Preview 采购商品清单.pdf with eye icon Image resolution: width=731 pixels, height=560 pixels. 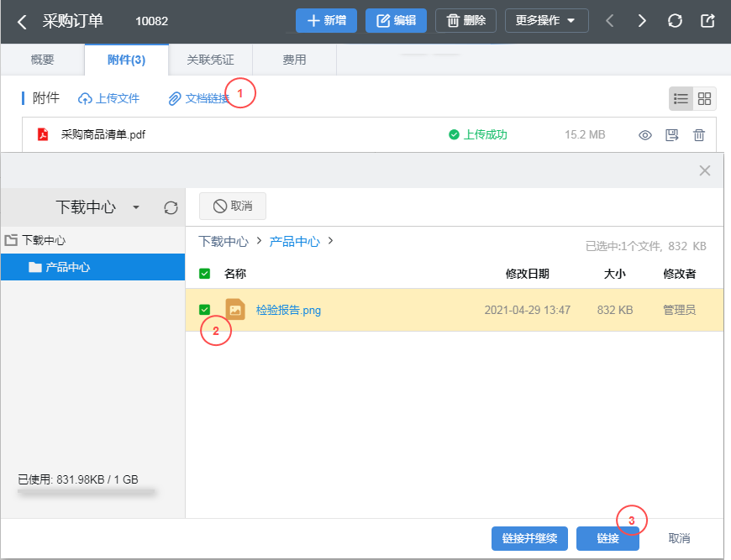645,135
